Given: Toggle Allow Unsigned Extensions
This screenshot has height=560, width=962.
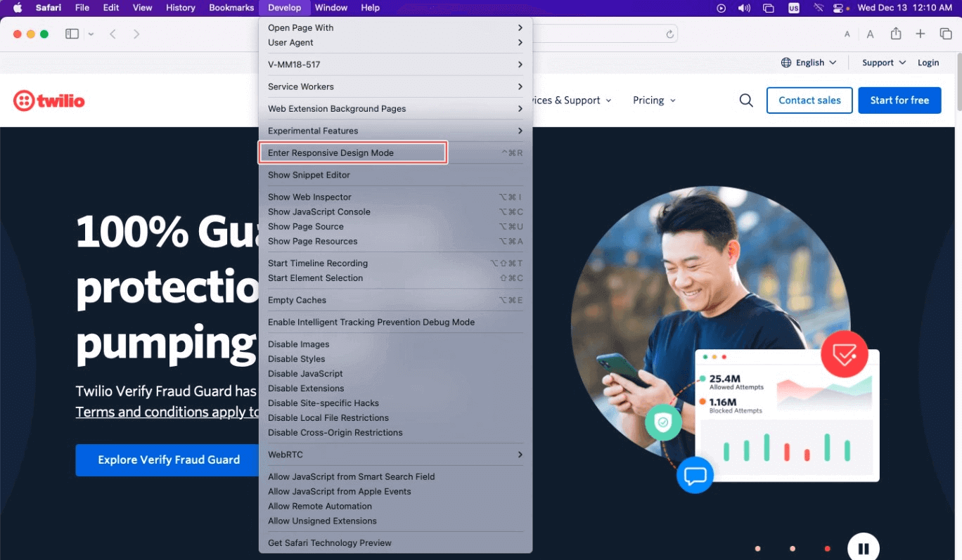Looking at the screenshot, I should click(x=395, y=521).
